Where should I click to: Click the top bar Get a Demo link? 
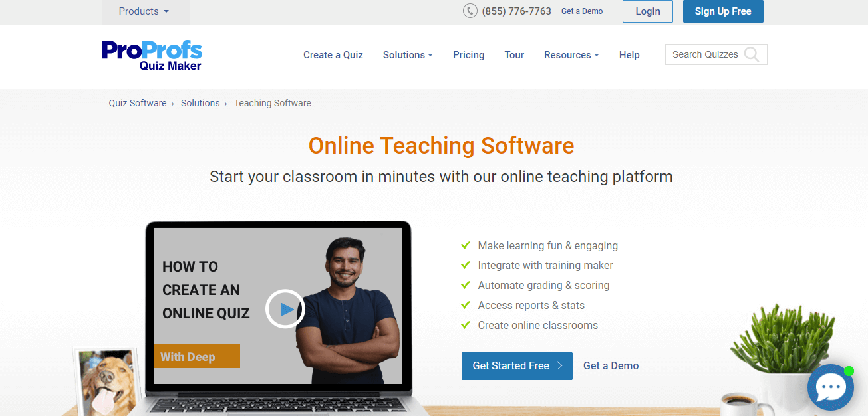pos(582,11)
